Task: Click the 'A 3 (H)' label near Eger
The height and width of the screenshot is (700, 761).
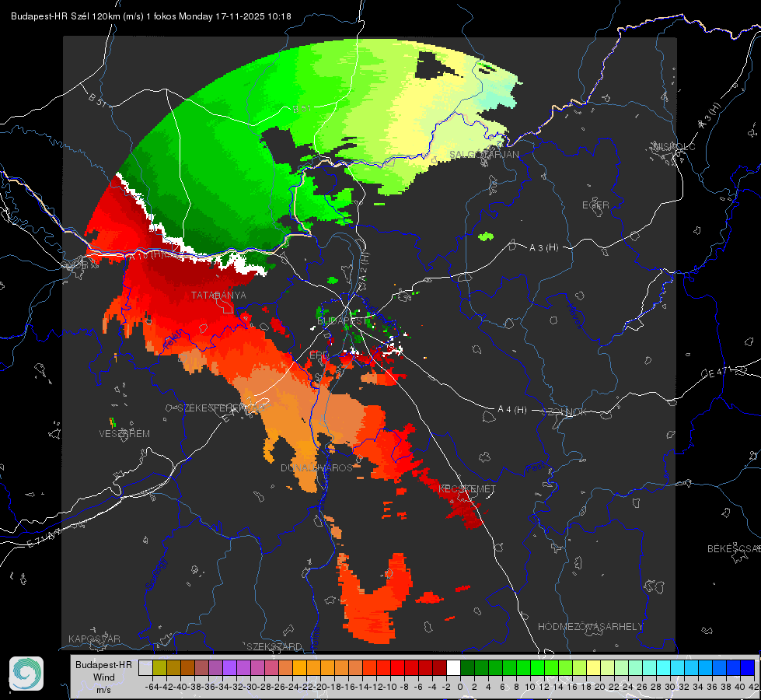Action: [543, 248]
